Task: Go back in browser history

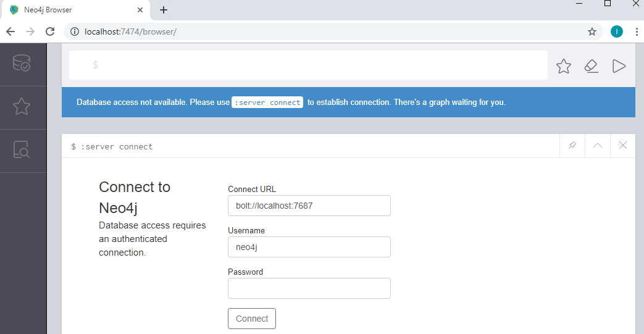Action: tap(10, 31)
